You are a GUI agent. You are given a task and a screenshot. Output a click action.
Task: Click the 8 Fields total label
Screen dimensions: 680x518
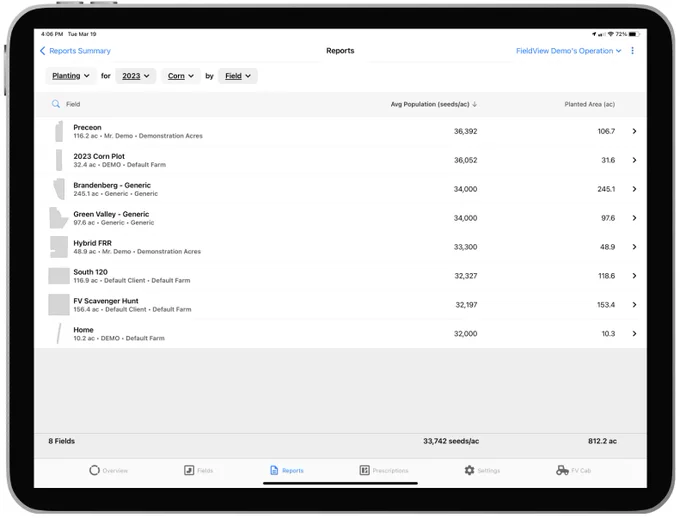click(62, 441)
